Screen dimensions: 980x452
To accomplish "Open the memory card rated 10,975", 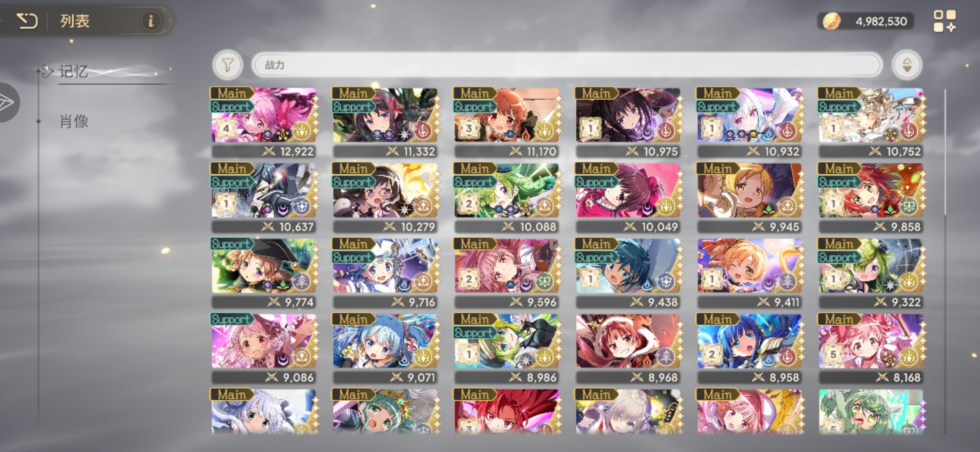I will pos(628,122).
